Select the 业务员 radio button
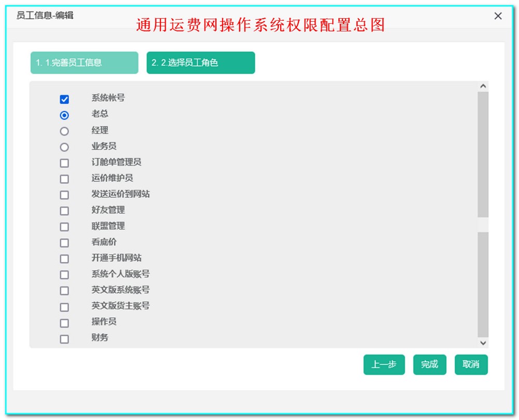The image size is (519, 420). click(x=64, y=146)
